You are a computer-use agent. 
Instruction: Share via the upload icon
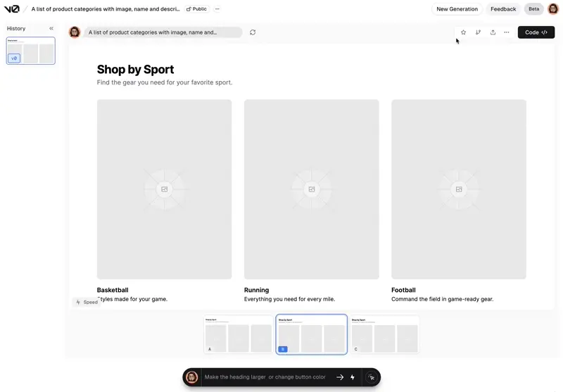[x=493, y=32]
